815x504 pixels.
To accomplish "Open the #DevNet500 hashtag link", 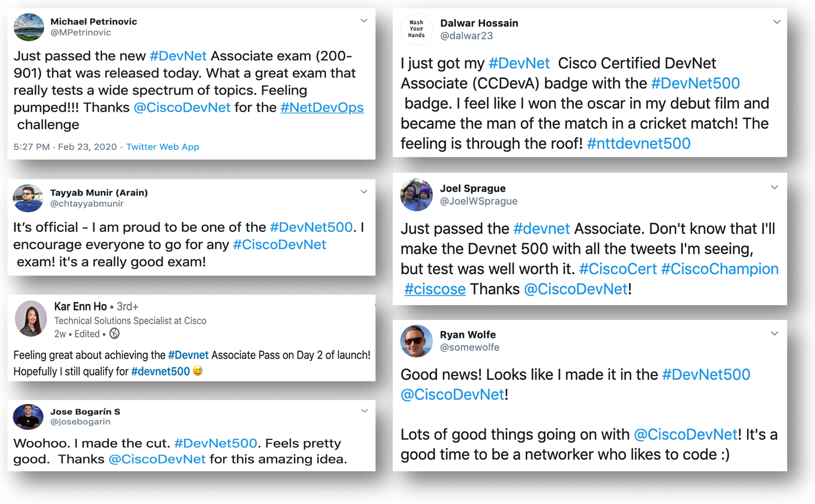I will click(x=311, y=227).
